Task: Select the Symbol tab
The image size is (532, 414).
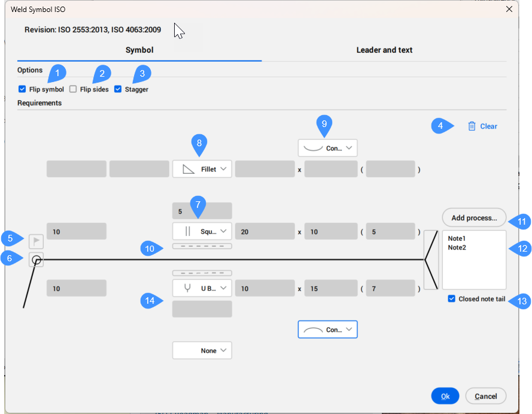Action: coord(139,50)
